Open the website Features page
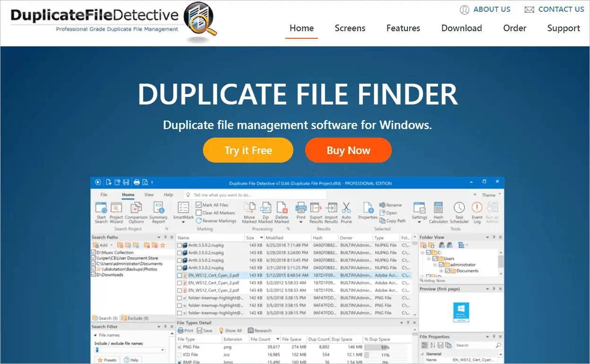This screenshot has height=364, width=590. coord(403,28)
